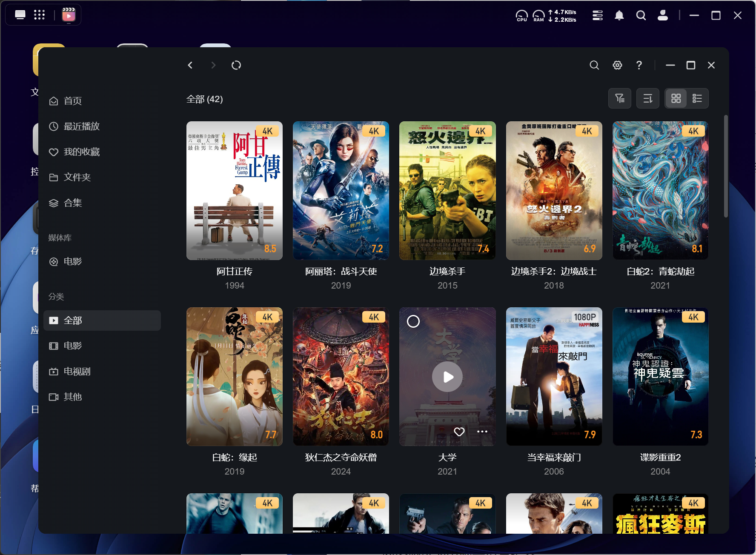Go to 首页 home page
Image resolution: width=756 pixels, height=555 pixels.
pyautogui.click(x=102, y=101)
